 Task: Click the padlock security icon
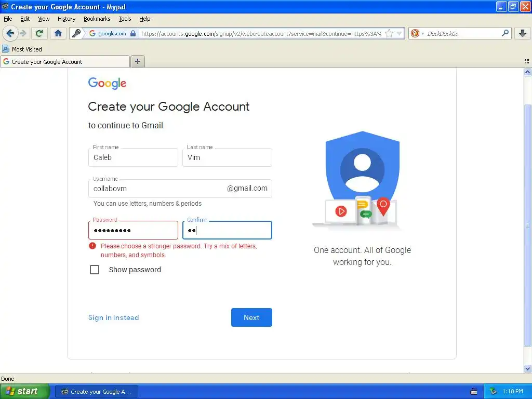tap(133, 33)
